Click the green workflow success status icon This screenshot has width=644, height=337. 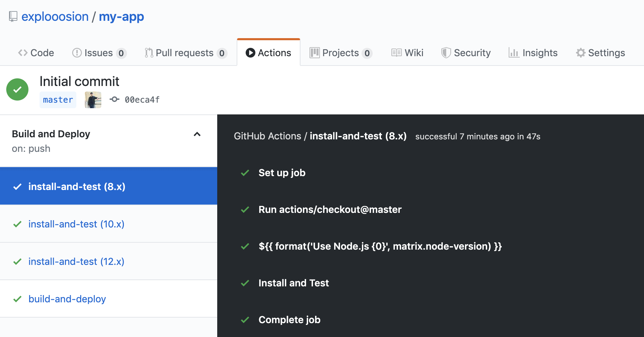(x=17, y=89)
